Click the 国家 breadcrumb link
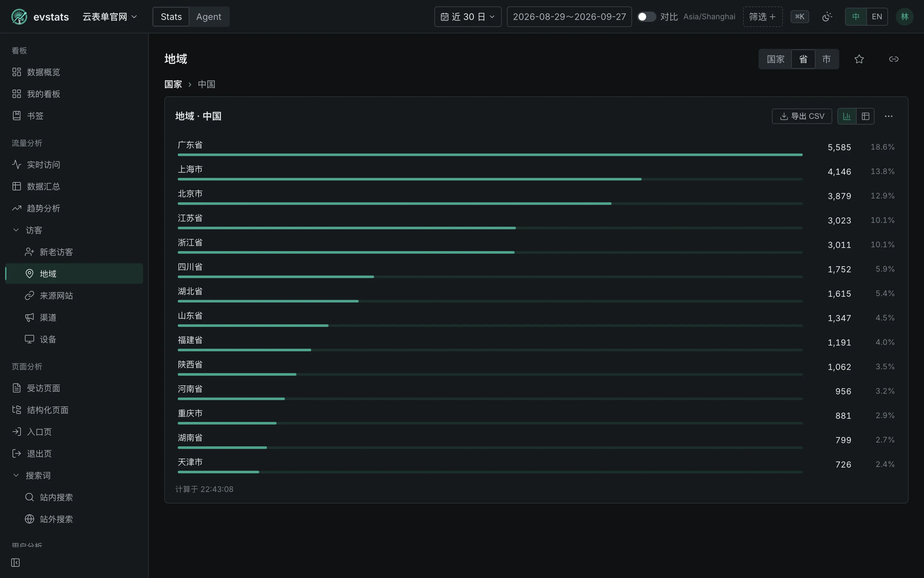The image size is (924, 578). (173, 84)
